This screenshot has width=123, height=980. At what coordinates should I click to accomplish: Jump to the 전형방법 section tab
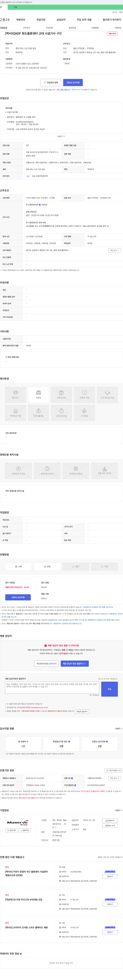[x=95, y=28]
